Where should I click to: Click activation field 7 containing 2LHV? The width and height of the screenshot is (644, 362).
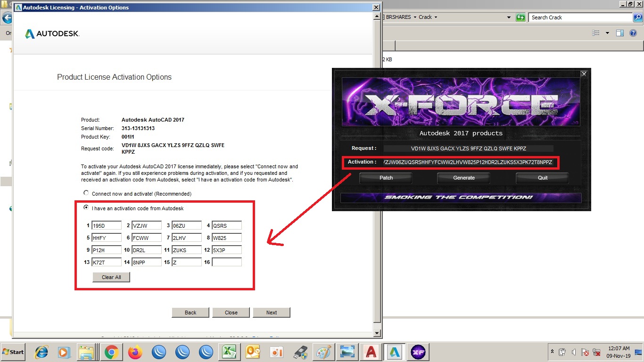pyautogui.click(x=187, y=238)
